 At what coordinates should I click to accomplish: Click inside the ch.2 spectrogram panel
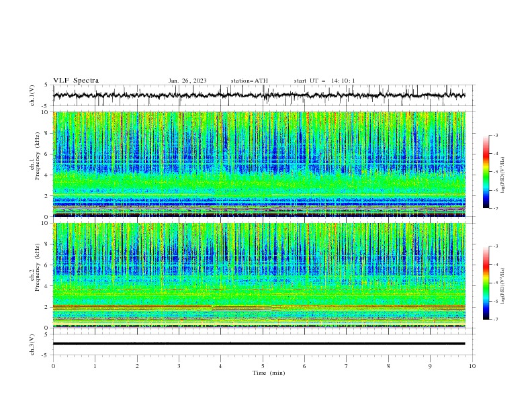(259, 275)
